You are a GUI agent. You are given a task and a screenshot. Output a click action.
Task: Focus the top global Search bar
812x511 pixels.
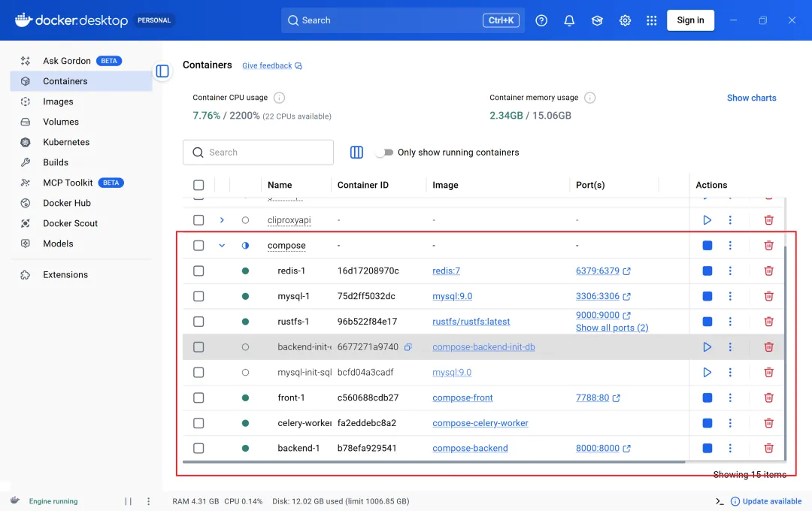[402, 20]
